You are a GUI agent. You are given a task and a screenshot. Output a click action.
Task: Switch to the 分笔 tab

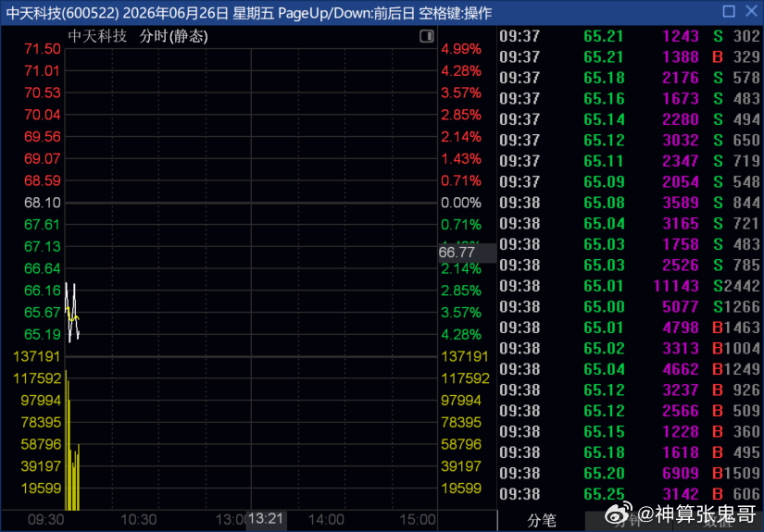point(542,520)
